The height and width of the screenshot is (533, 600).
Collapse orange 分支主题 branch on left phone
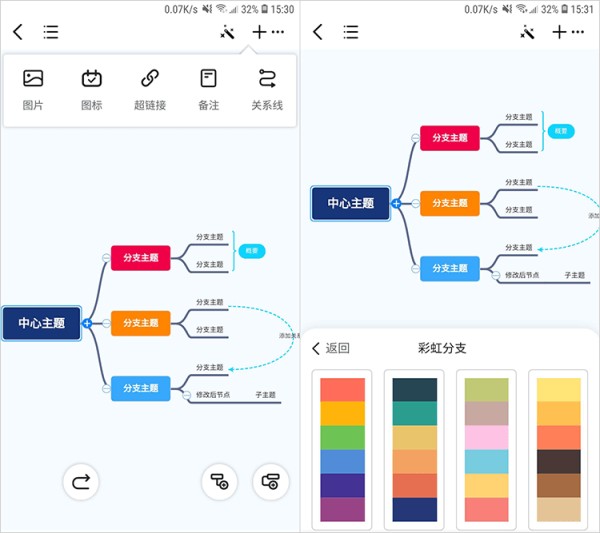pyautogui.click(x=106, y=323)
